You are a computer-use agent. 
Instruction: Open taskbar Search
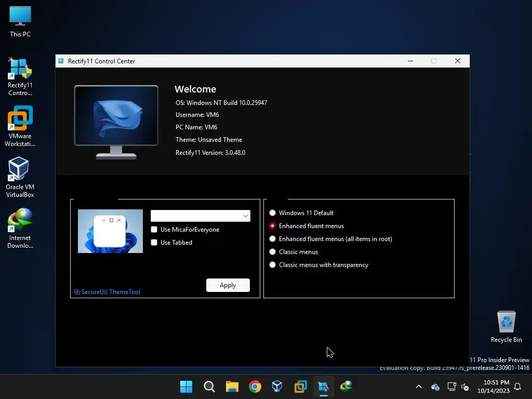(x=209, y=387)
